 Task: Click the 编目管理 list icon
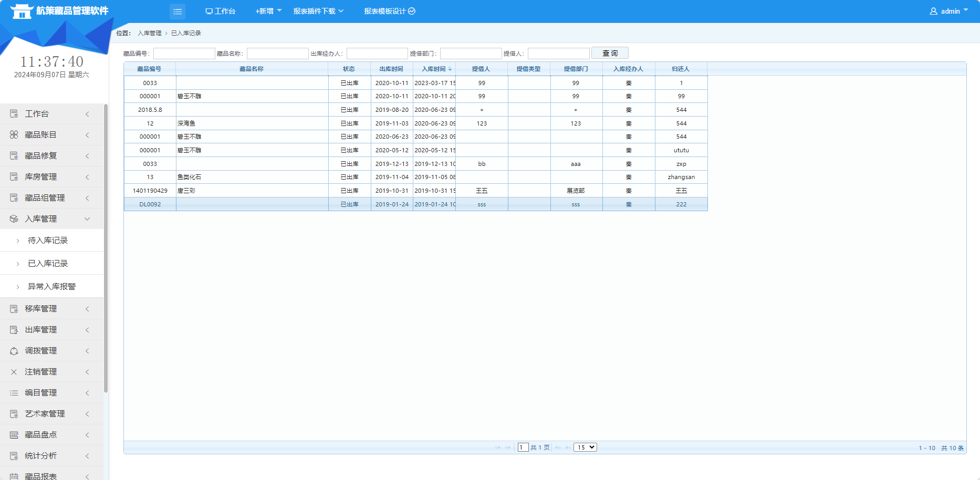point(14,393)
